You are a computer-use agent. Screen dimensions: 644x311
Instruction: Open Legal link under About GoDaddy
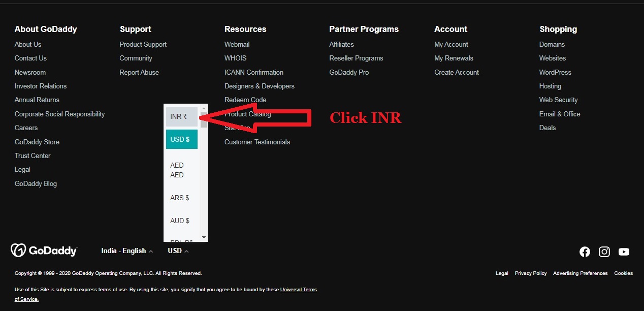[22, 169]
